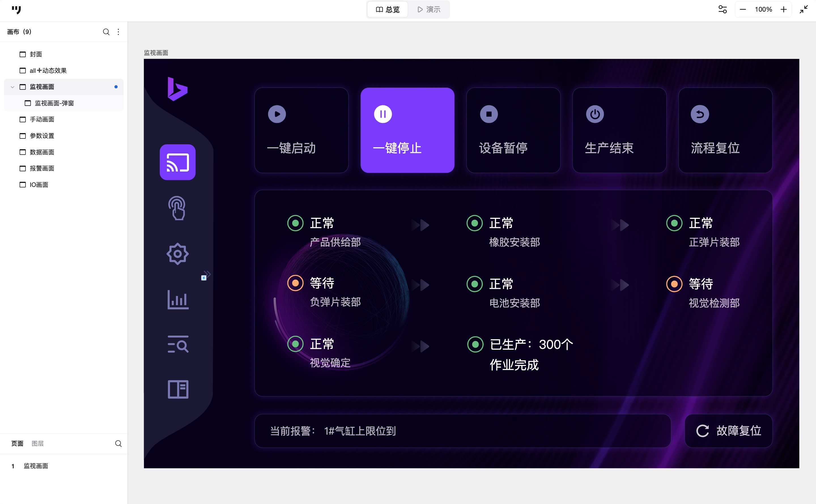Click green status indicator for 视觉确定
This screenshot has height=504, width=816.
tap(296, 344)
